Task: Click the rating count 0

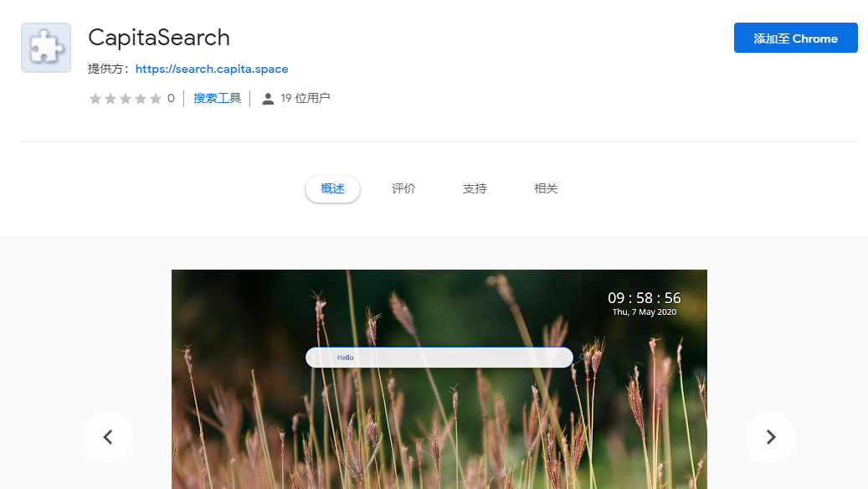Action: [x=171, y=98]
